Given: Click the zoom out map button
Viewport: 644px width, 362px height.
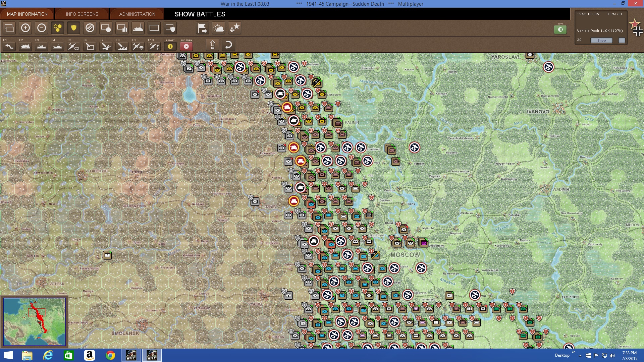Looking at the screenshot, I should (x=42, y=28).
